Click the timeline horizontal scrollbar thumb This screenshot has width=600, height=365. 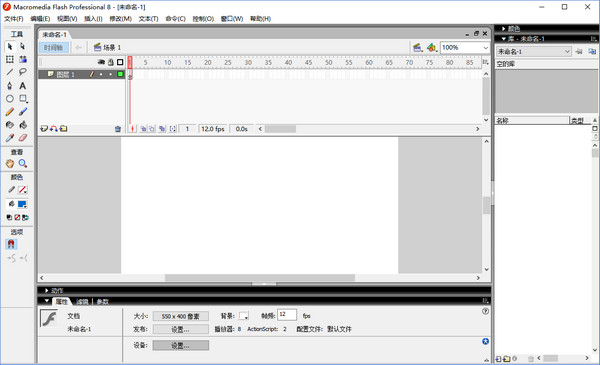point(280,129)
